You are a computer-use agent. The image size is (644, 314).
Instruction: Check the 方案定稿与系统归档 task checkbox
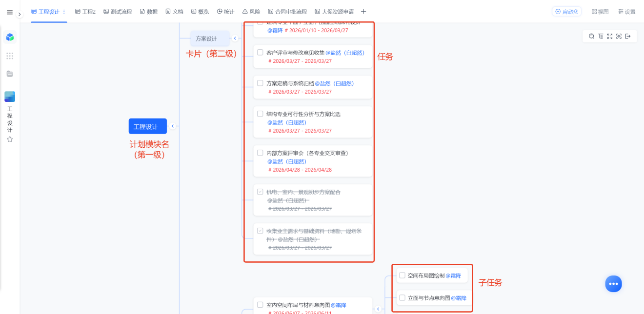click(x=260, y=83)
